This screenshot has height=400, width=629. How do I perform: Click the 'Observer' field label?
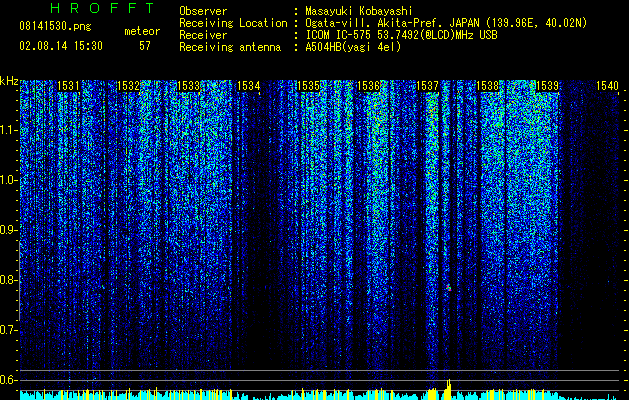point(203,11)
